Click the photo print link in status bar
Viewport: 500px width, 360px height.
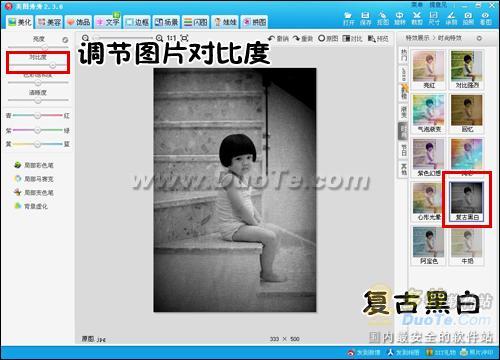476,352
